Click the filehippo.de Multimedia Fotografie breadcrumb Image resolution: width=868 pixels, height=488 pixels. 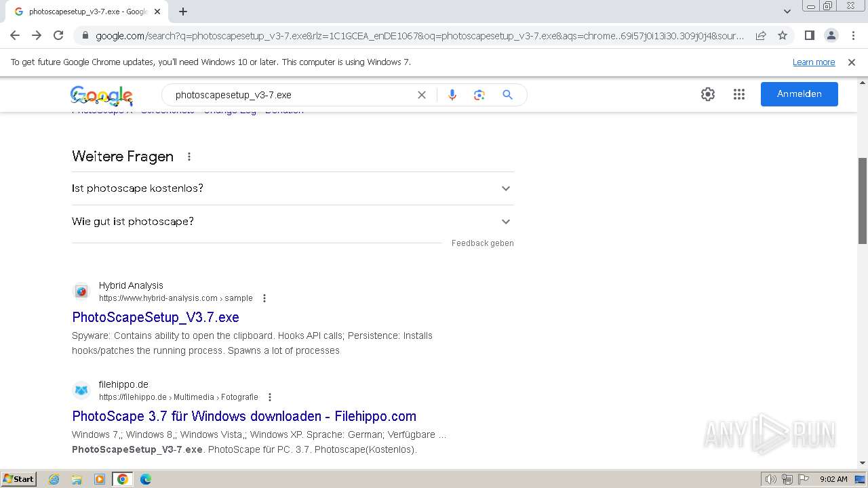[x=178, y=397]
